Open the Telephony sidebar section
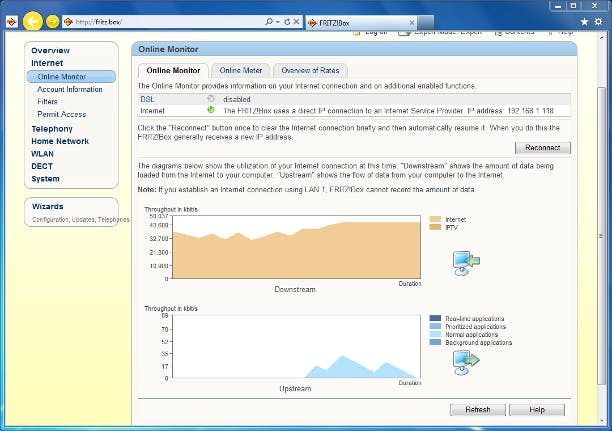Viewport: 612px width, 431px height. (x=52, y=128)
